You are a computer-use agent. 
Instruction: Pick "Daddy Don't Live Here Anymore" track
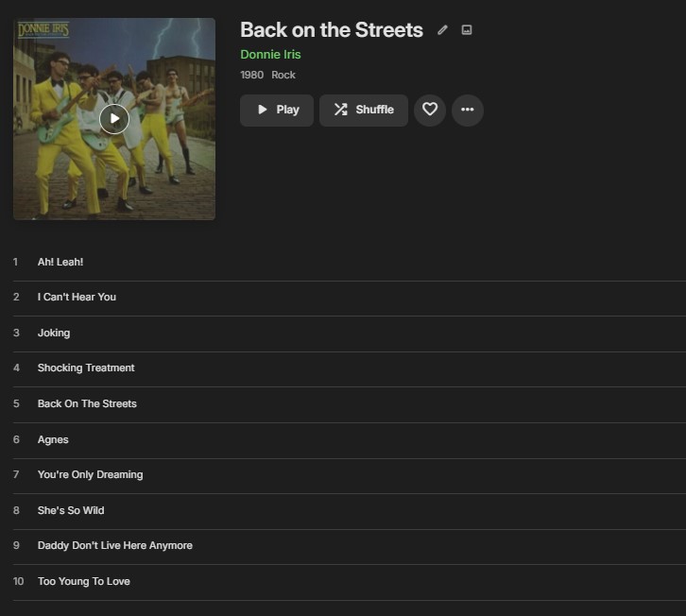pos(114,545)
